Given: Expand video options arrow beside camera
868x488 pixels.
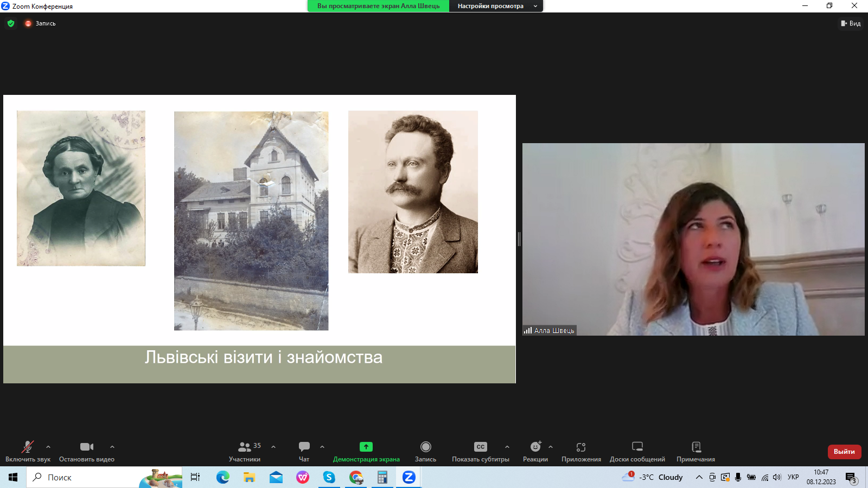Looking at the screenshot, I should point(112,447).
